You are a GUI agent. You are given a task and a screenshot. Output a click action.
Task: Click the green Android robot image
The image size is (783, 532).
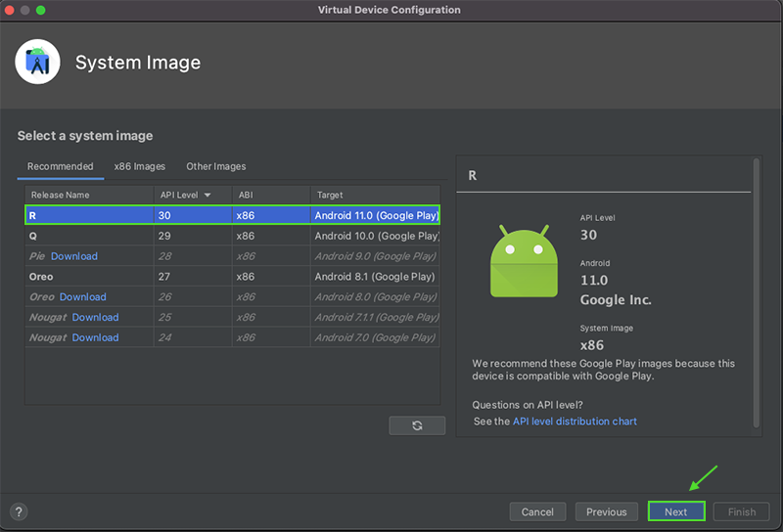coord(524,262)
